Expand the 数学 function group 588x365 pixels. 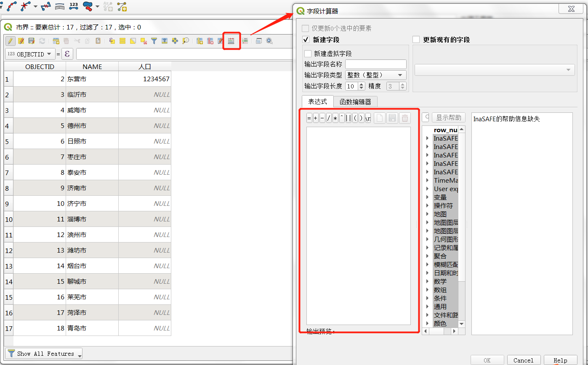[428, 281]
